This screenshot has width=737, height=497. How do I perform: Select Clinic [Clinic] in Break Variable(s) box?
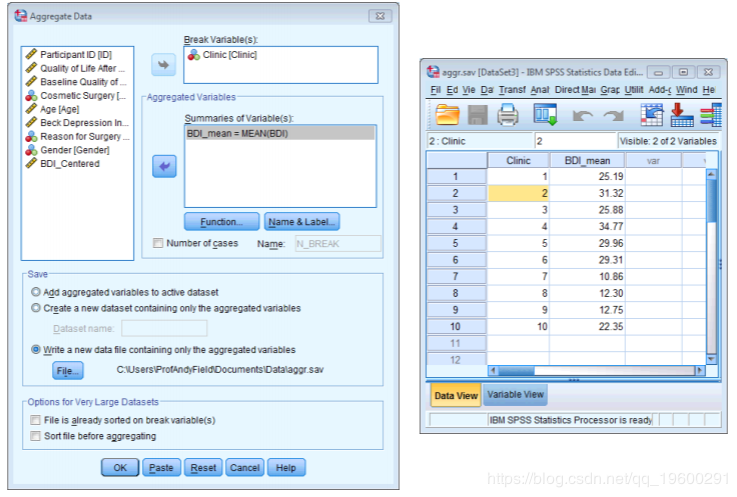222,55
